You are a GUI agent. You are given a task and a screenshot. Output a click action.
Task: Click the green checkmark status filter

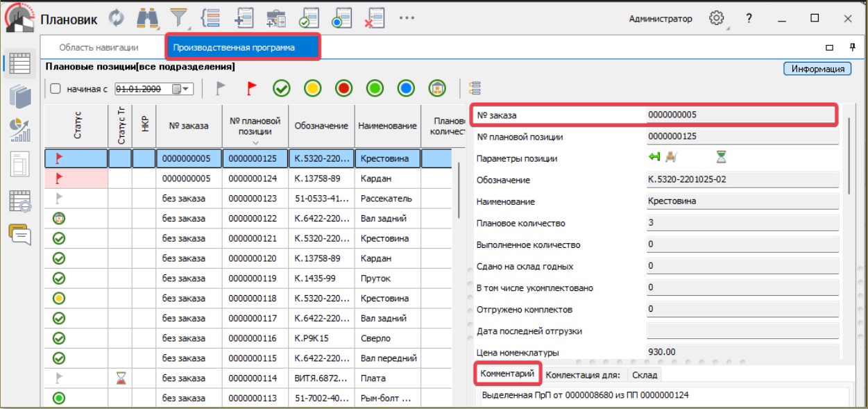click(x=281, y=88)
